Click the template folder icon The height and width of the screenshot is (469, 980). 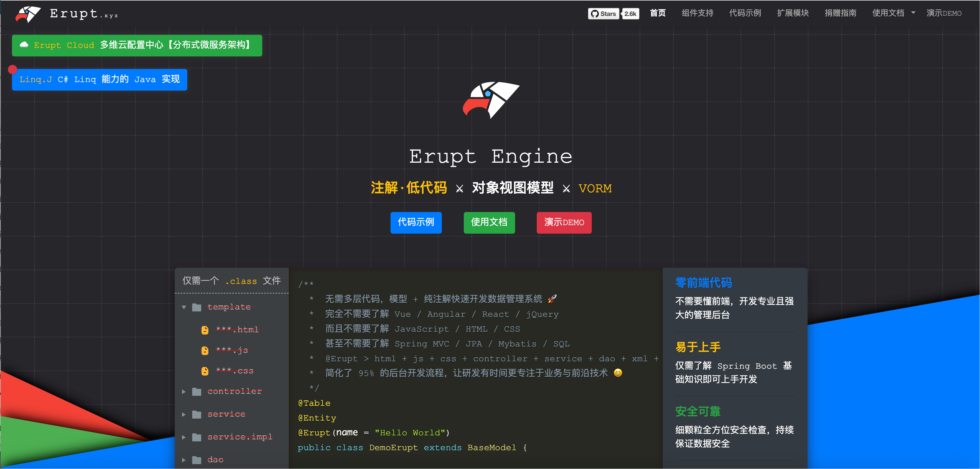click(197, 307)
